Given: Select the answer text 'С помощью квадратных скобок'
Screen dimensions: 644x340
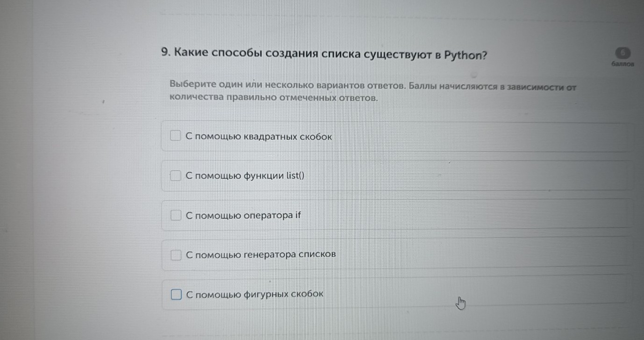Looking at the screenshot, I should tap(258, 137).
